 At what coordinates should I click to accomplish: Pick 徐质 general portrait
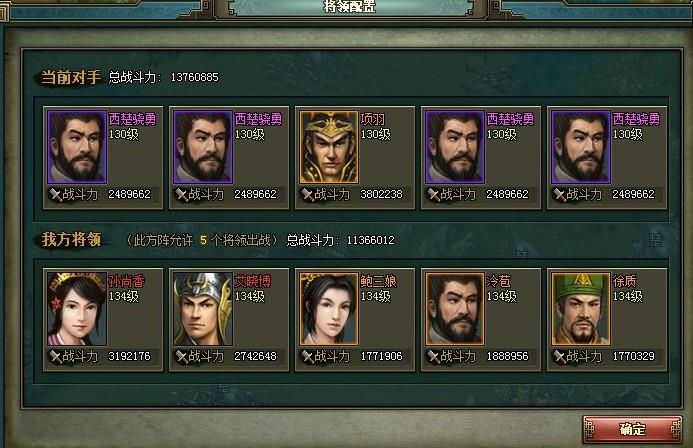tap(581, 309)
